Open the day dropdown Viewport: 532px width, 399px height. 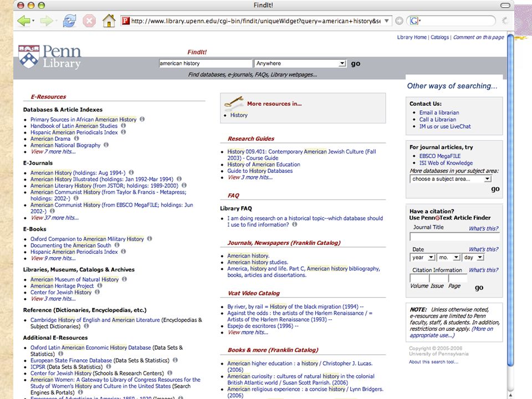[x=473, y=258]
